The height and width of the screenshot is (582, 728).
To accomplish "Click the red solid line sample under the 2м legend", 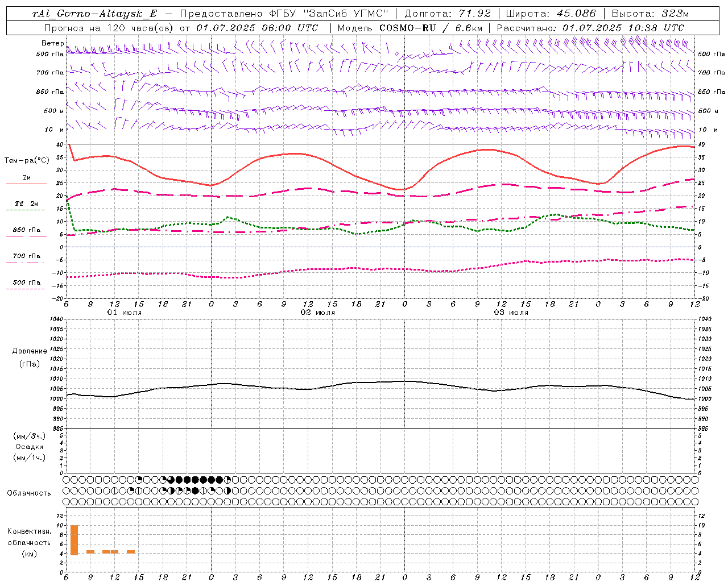I will tap(26, 184).
